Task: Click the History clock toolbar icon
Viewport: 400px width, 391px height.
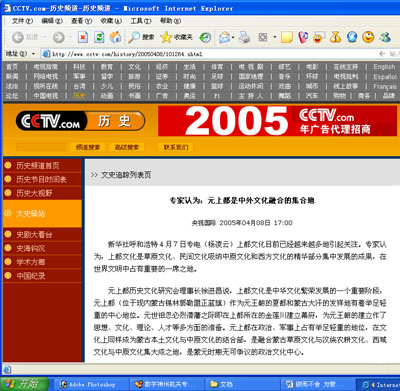Action: (205, 37)
